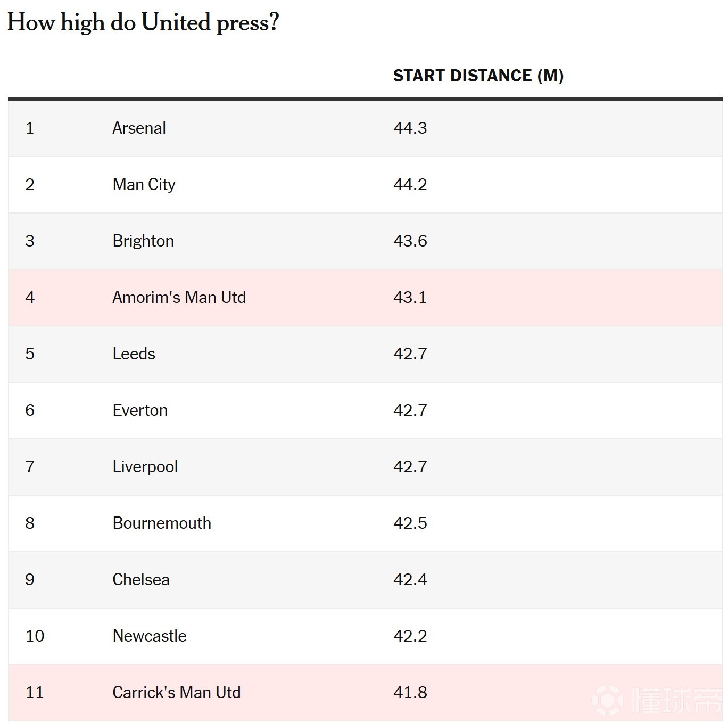The height and width of the screenshot is (722, 728).
Task: Select the Bournemouth team name
Action: coord(162,523)
